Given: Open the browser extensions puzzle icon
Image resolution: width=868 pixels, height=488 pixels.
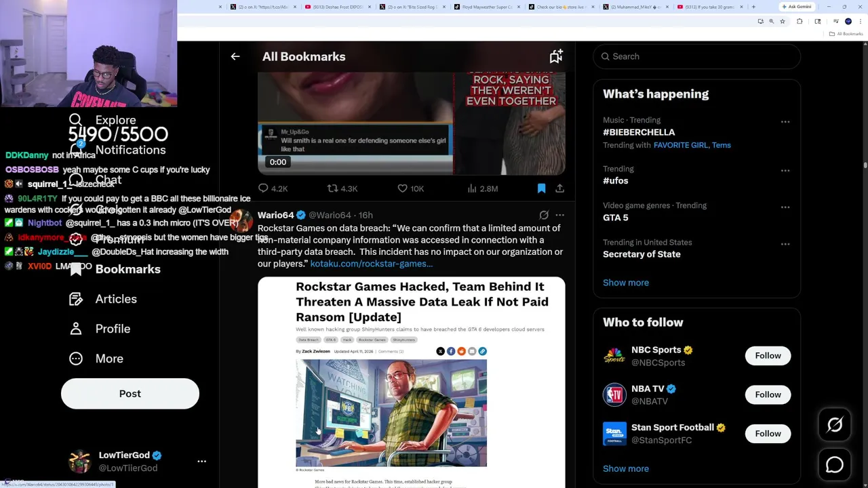Looking at the screenshot, I should coord(800,21).
